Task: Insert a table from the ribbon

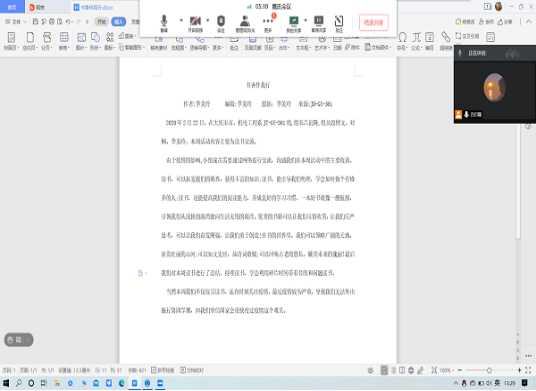Action: 64,41
